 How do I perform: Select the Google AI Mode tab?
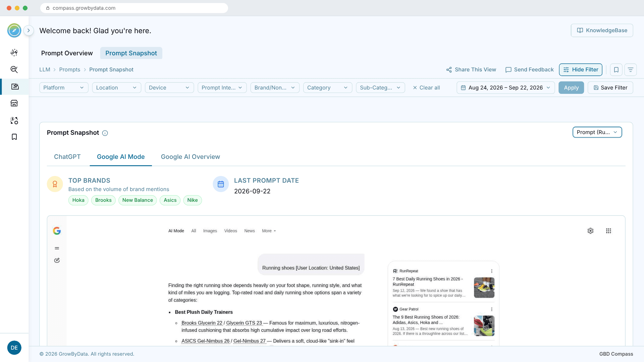point(121,157)
